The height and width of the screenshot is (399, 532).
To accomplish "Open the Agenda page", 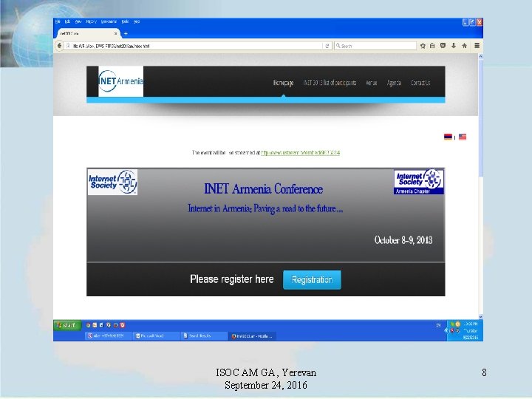I will (394, 83).
